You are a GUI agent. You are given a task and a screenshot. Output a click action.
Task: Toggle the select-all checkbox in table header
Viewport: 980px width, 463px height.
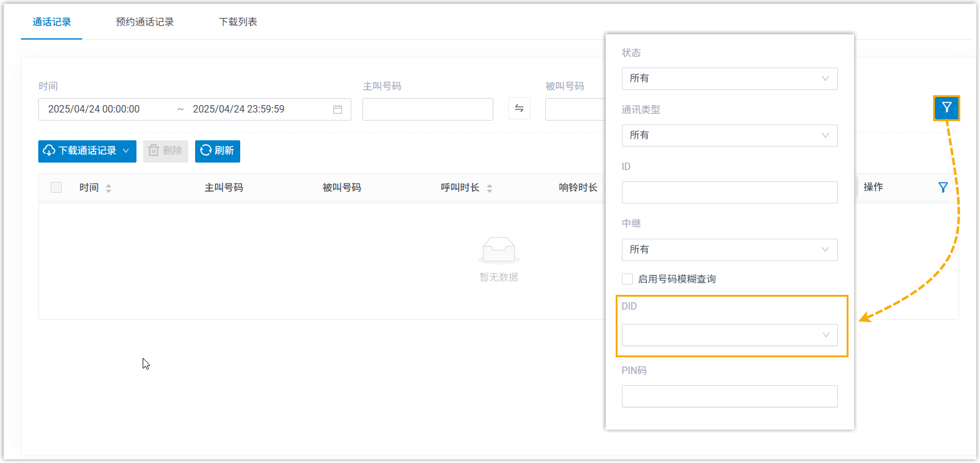click(56, 187)
